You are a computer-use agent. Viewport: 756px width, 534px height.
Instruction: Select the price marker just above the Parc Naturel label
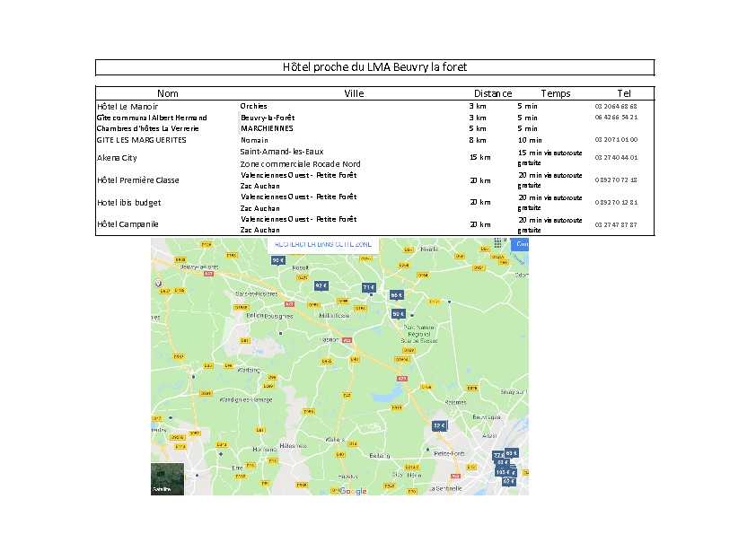click(399, 314)
